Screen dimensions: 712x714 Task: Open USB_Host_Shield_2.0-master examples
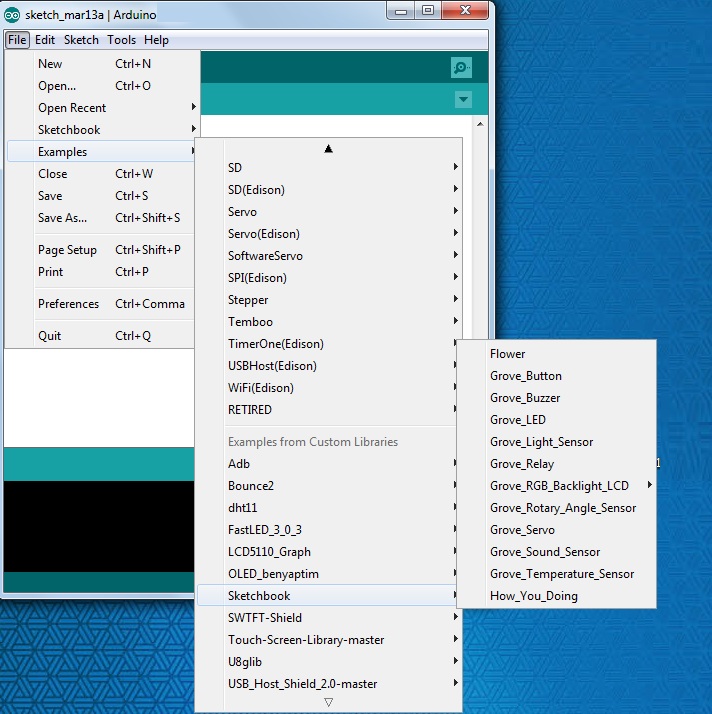329,683
